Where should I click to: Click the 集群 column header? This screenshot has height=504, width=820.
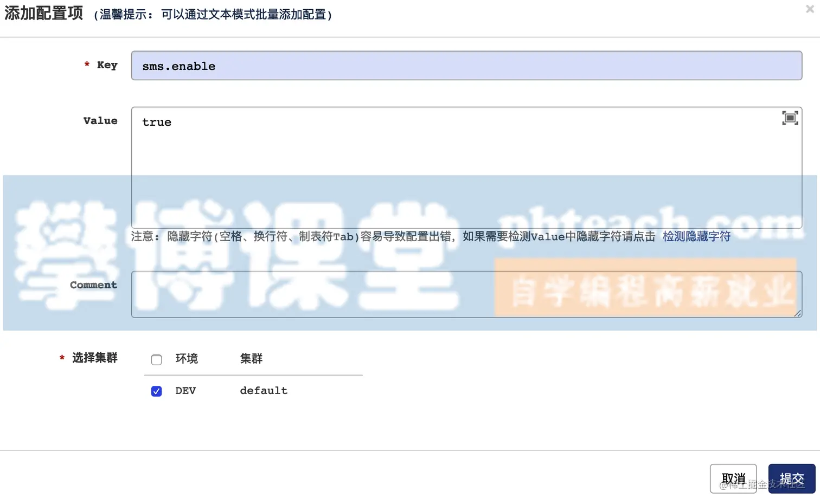(251, 358)
